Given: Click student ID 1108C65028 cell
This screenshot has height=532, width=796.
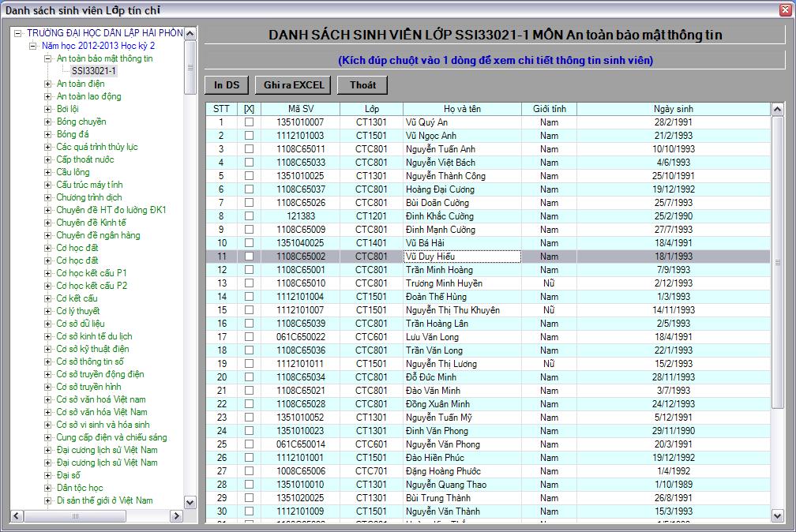Looking at the screenshot, I should coord(300,404).
